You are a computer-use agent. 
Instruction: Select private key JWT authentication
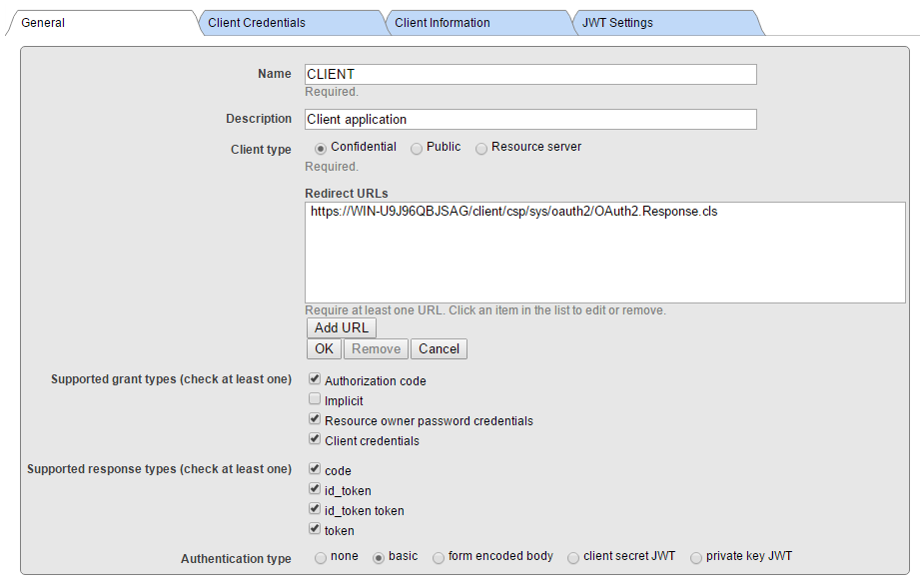pos(696,557)
